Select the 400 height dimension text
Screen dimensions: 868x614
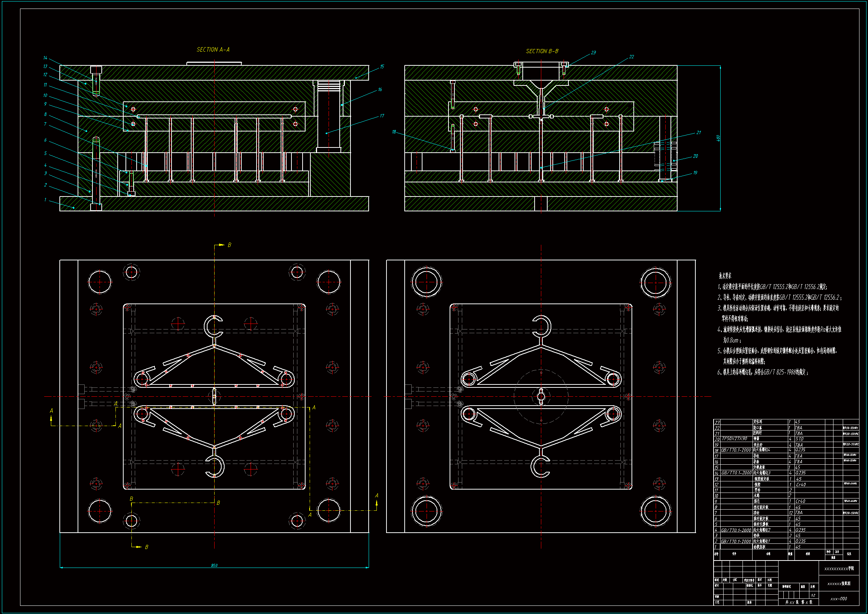tap(718, 138)
